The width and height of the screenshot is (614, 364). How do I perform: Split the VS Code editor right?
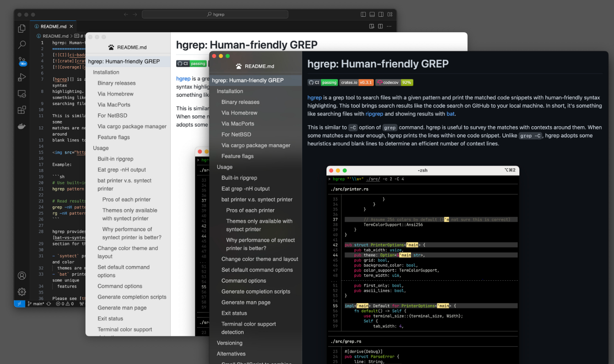pyautogui.click(x=380, y=26)
